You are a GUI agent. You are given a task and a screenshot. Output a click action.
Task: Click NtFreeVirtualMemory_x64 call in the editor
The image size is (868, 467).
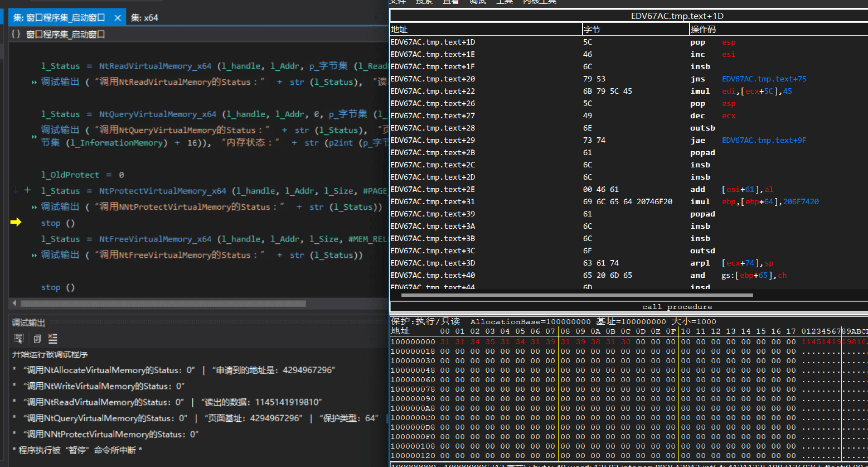pos(156,239)
